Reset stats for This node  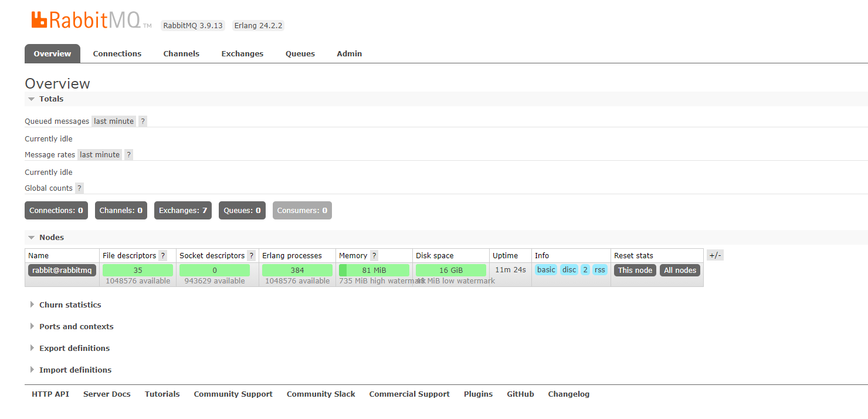click(x=635, y=271)
